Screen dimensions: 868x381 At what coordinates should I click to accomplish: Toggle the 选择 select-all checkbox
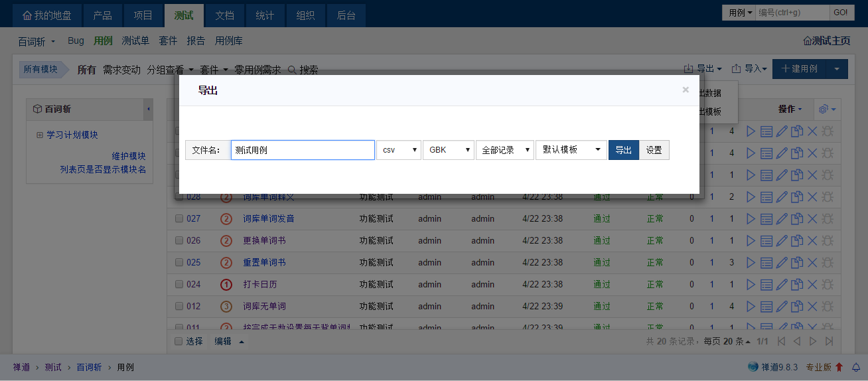pyautogui.click(x=178, y=341)
